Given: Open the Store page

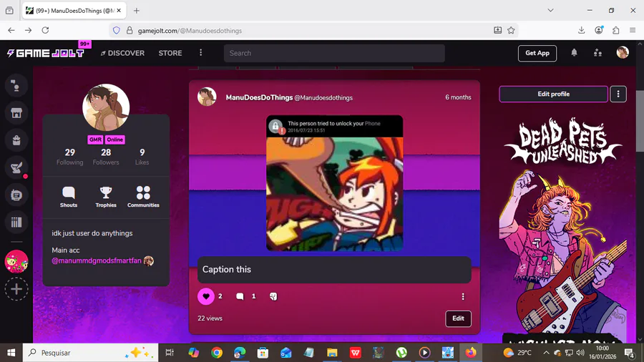Looking at the screenshot, I should 170,53.
